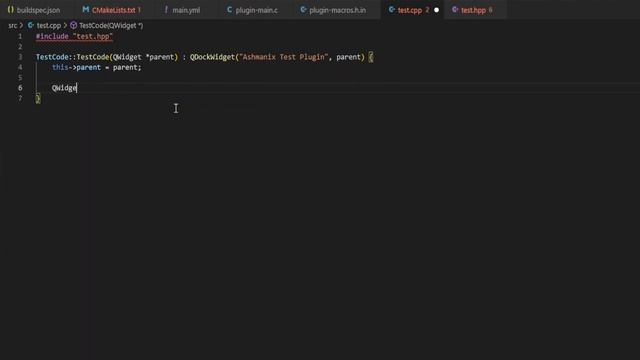
Task: Click QDockWidget in the constructor line
Action: [212, 57]
